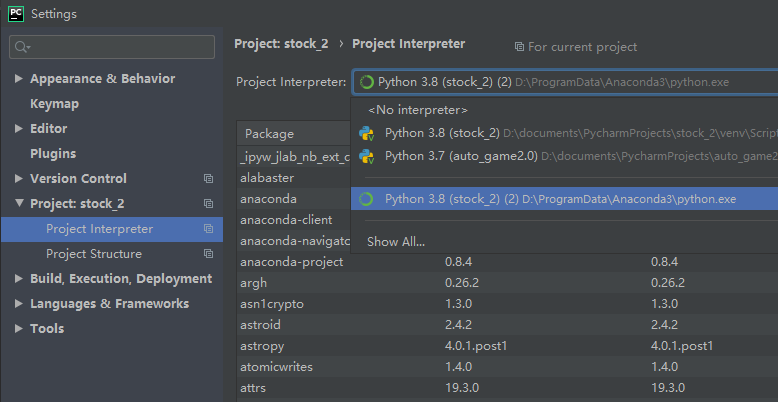This screenshot has height=402, width=778.
Task: Click version 0.8.4 of anaconda-project
Action: tap(457, 262)
